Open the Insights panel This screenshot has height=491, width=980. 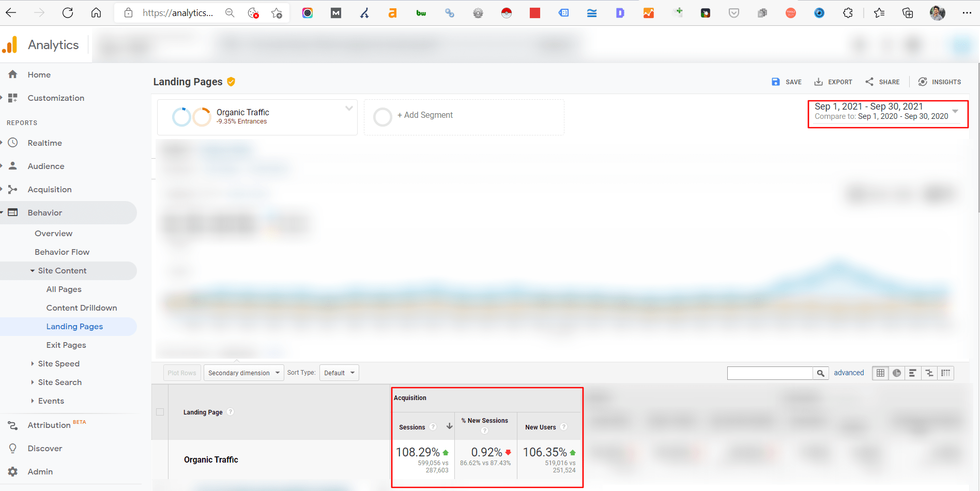tap(939, 82)
